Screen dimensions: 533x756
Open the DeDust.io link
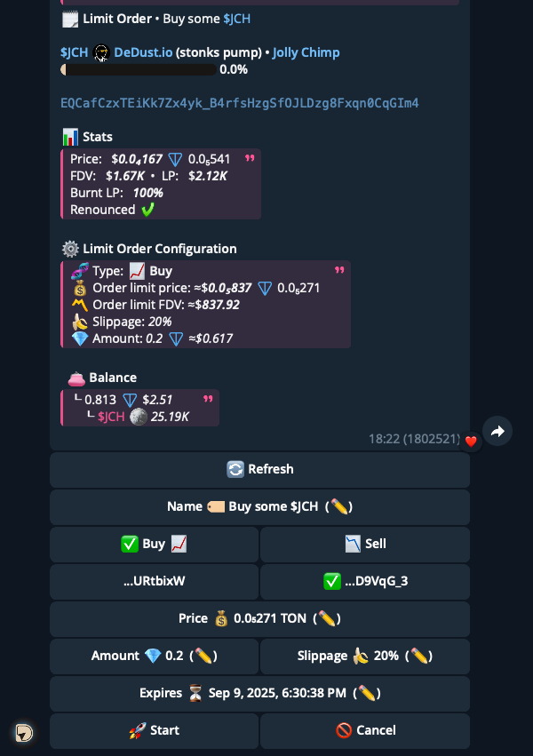click(143, 52)
